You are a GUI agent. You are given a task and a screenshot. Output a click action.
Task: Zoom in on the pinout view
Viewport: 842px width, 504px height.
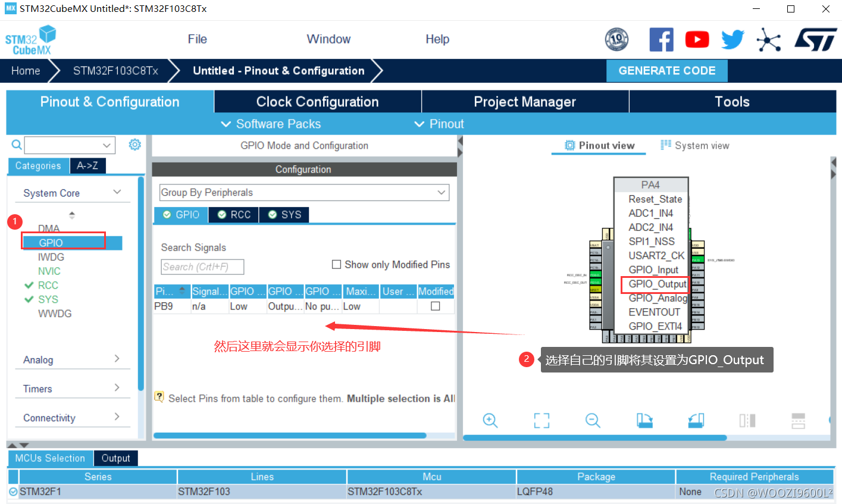pyautogui.click(x=490, y=421)
